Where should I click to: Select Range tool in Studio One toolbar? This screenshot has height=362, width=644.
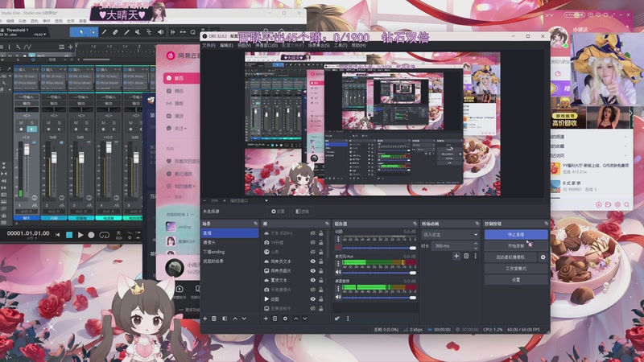[93, 32]
